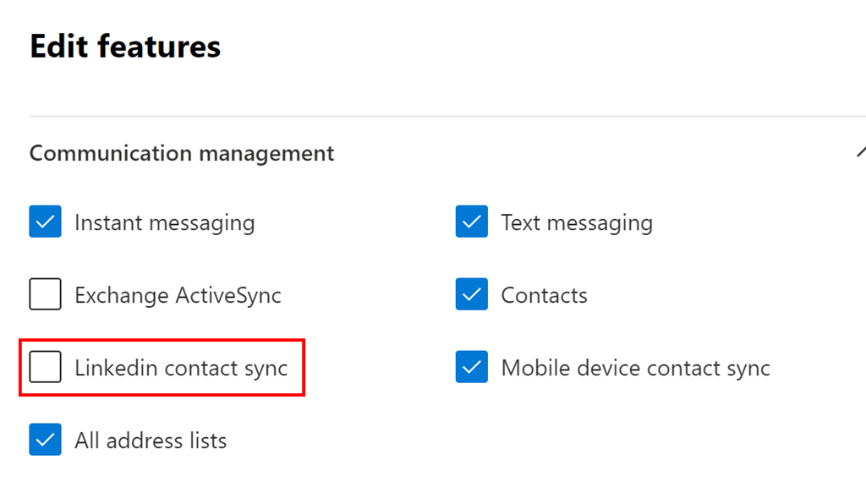Click the "Instant messaging" label text
The image size is (866, 504).
click(164, 223)
